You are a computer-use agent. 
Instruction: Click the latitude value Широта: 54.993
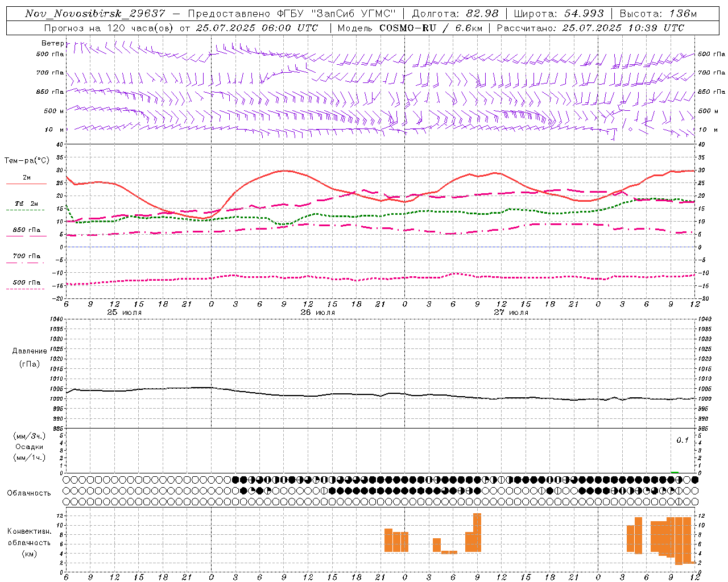(x=559, y=14)
